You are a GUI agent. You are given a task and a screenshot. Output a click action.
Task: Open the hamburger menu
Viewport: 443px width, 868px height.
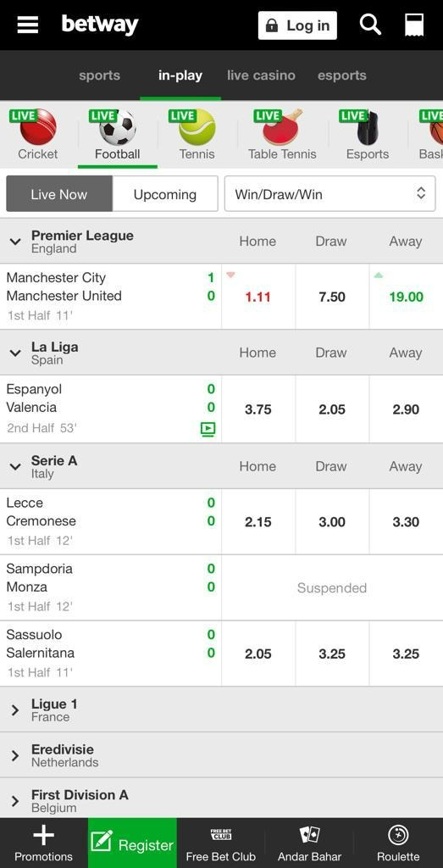[x=27, y=25]
